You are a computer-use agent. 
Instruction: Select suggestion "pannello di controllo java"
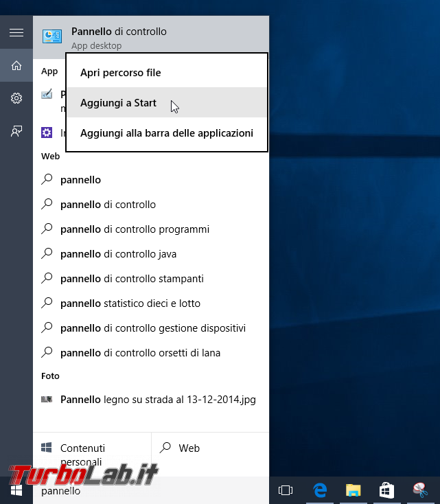coord(151,254)
